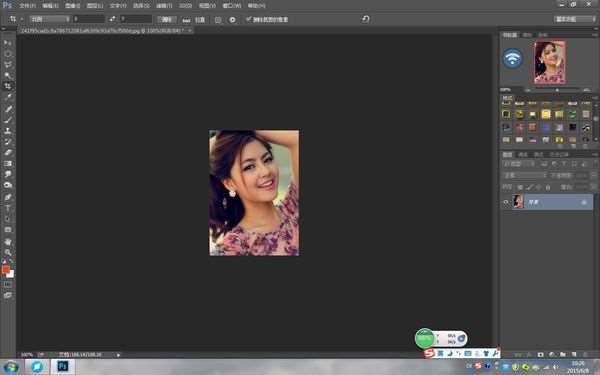Click the reset crop arrow icon
600x375 pixels.
(x=365, y=19)
